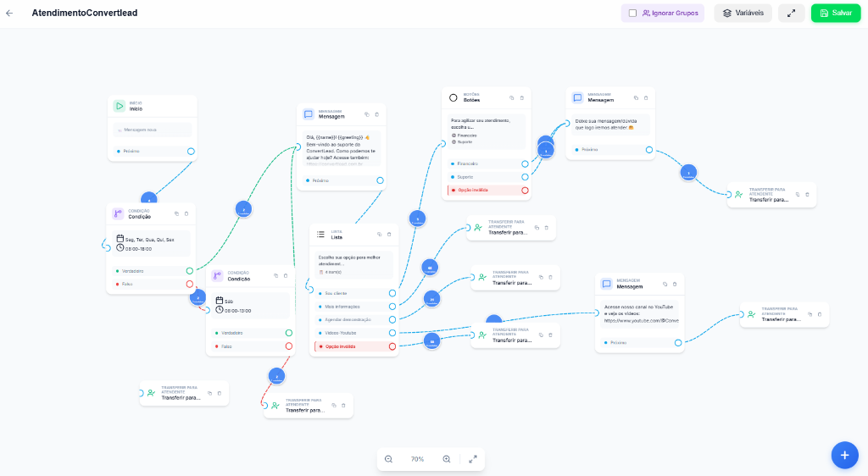This screenshot has width=868, height=476.
Task: Duplicate the Lista node
Action: (379, 235)
